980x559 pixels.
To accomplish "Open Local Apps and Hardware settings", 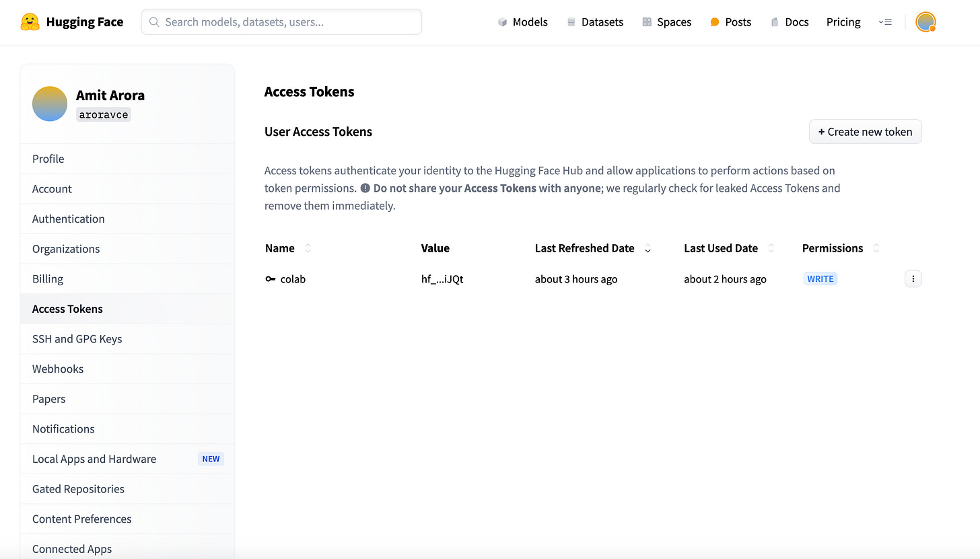I will coord(127,459).
